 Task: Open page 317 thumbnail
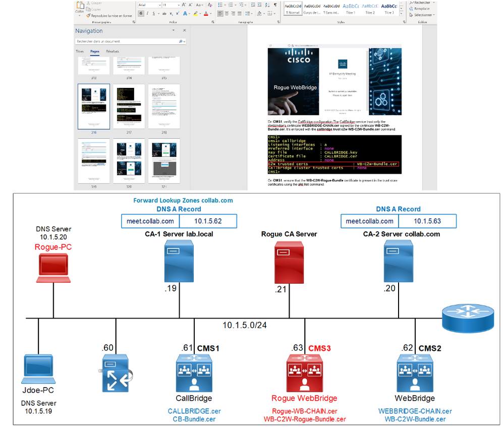129,106
